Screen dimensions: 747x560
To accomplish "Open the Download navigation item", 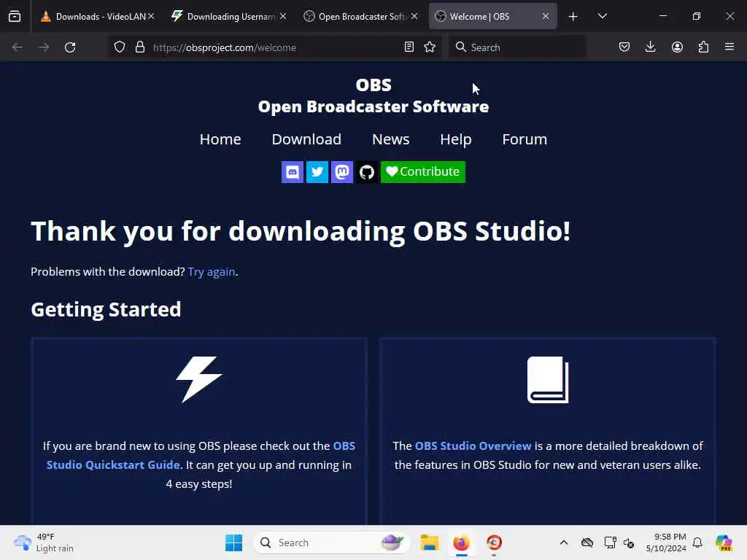I will click(x=306, y=139).
